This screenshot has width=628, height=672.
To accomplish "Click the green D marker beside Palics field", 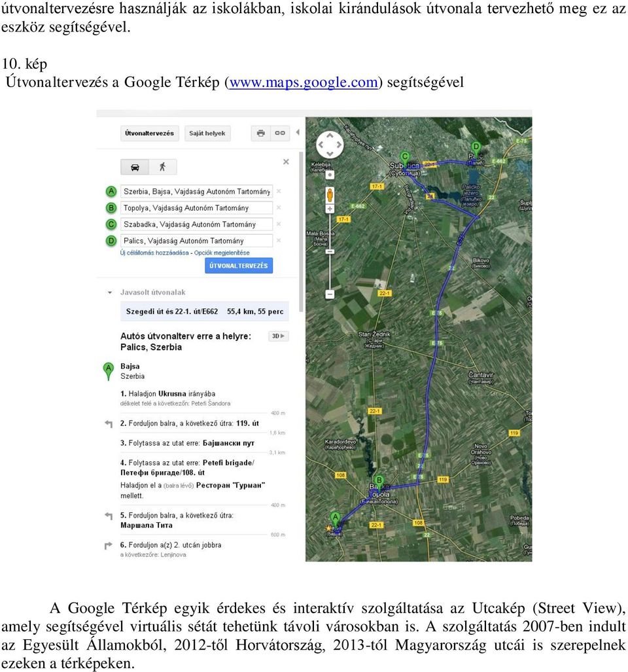I will [111, 241].
